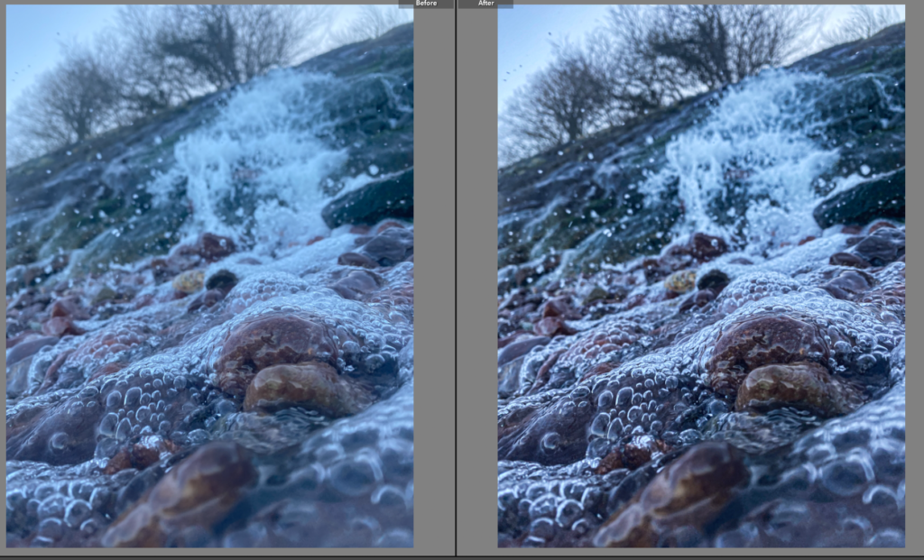Screen dimensions: 924x560
Task: Select the After view label
Action: [x=485, y=4]
